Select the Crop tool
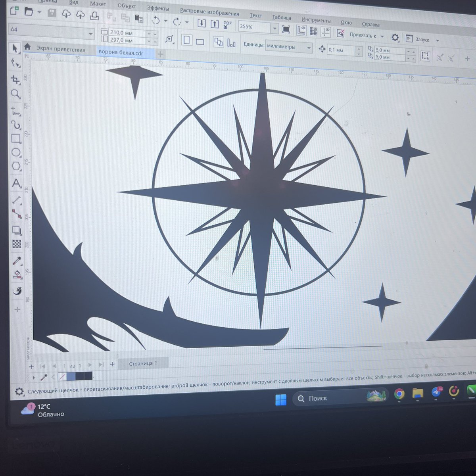Viewport: 476px width, 476px height. click(x=15, y=80)
